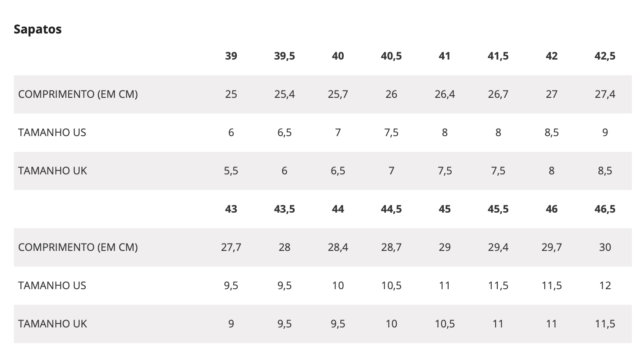Click the 27,4 cm length value
Viewport: 644px width, 347px height.
point(605,94)
